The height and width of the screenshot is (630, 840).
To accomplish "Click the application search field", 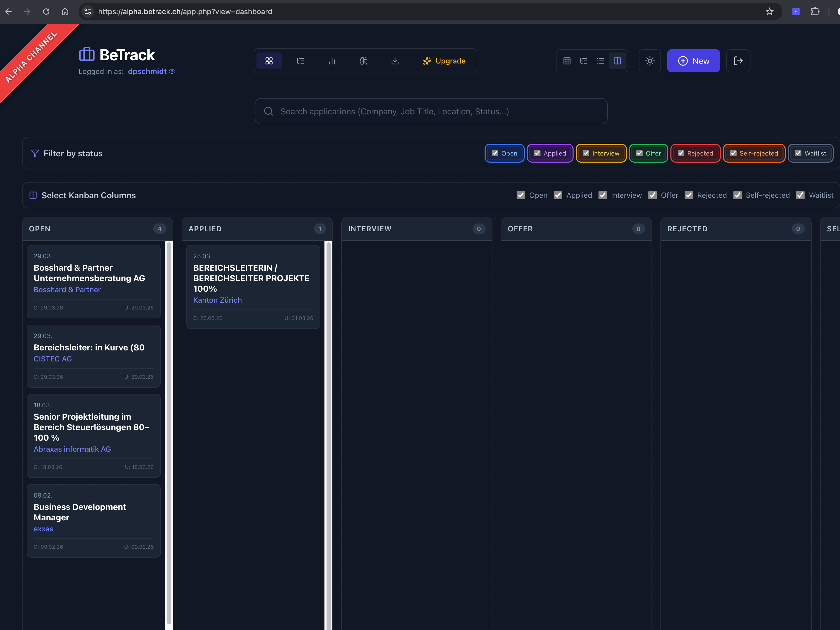I will click(431, 111).
